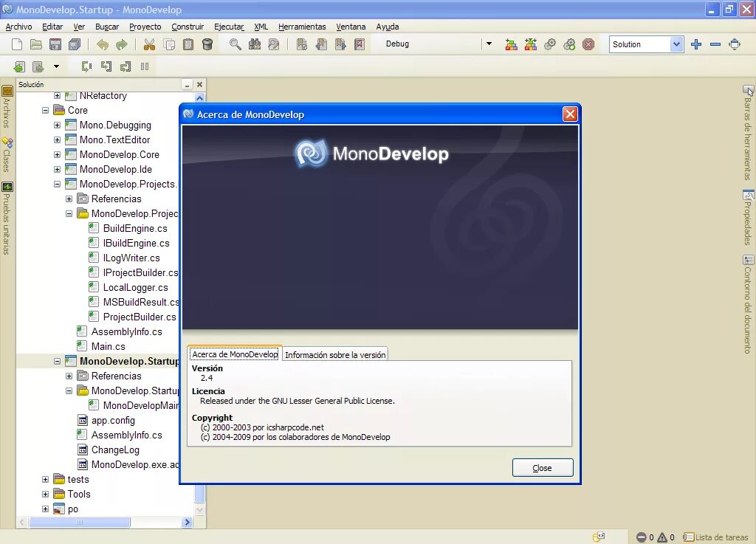Open the Herramientas menu
The width and height of the screenshot is (756, 544).
click(x=302, y=27)
